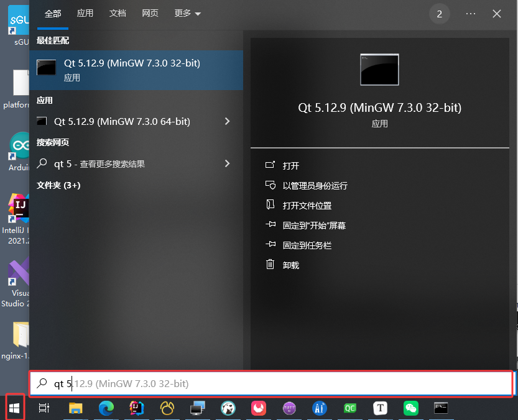Open the IntelliJ IDEA desktop shortcut

click(17, 219)
